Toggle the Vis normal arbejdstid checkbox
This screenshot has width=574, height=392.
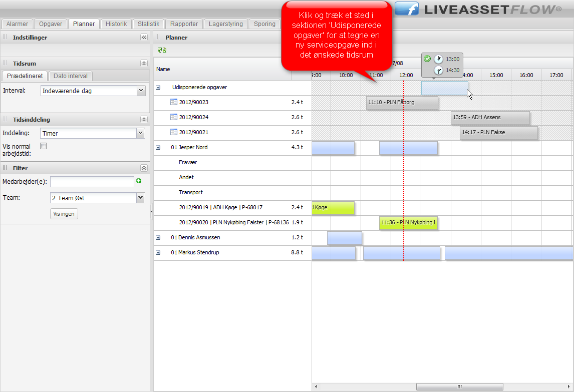tap(43, 146)
